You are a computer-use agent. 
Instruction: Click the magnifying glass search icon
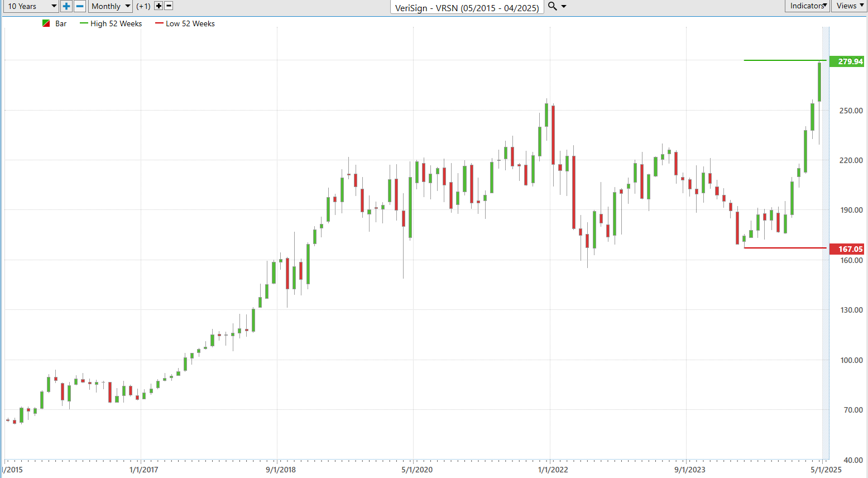(x=553, y=6)
